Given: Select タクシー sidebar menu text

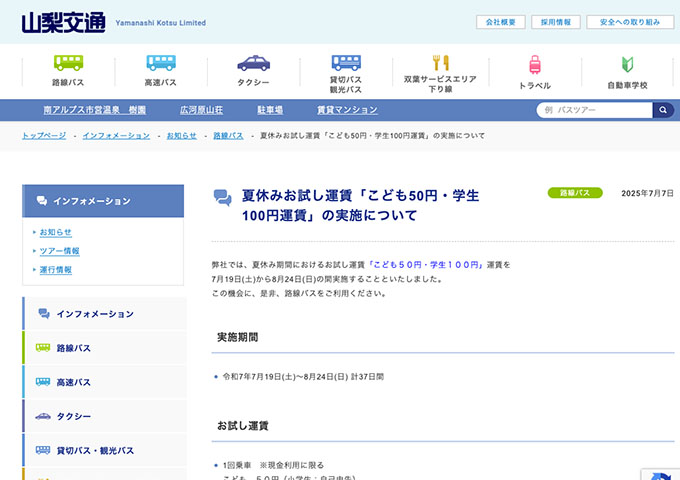Looking at the screenshot, I should (74, 417).
